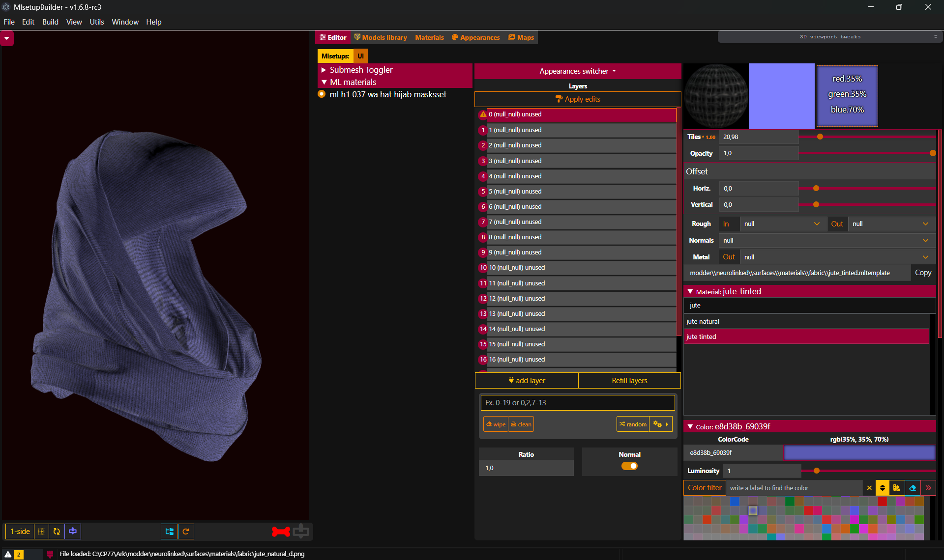Click the yellow rotate arrows icon

coord(57,531)
